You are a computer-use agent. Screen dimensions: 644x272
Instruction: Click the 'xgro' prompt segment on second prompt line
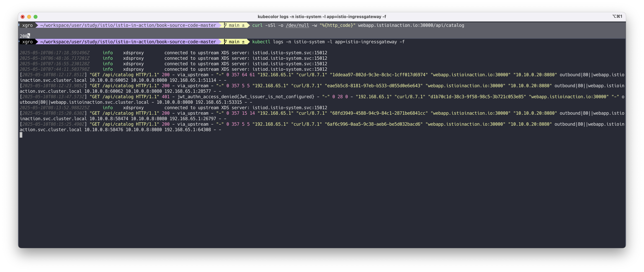[x=27, y=42]
